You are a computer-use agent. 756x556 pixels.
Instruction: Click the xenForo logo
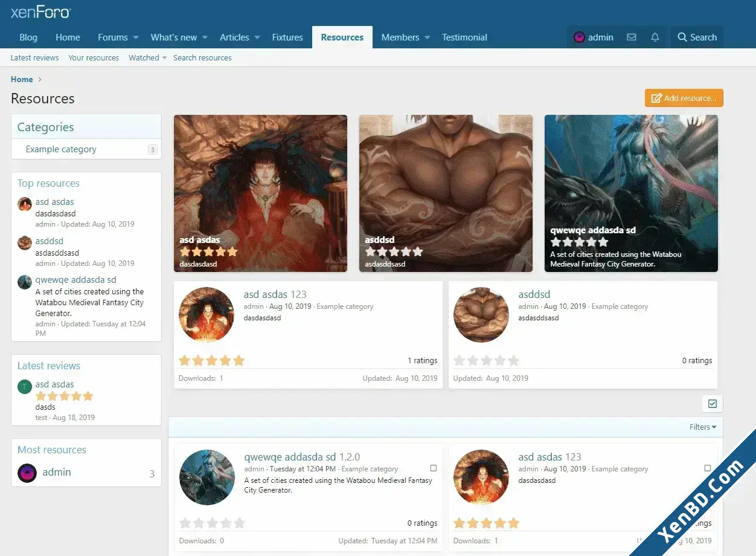[41, 12]
